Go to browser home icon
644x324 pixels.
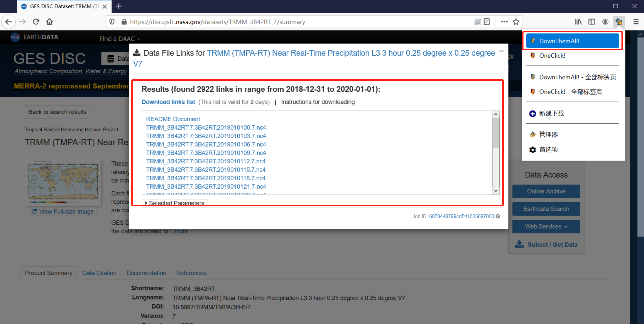point(50,22)
